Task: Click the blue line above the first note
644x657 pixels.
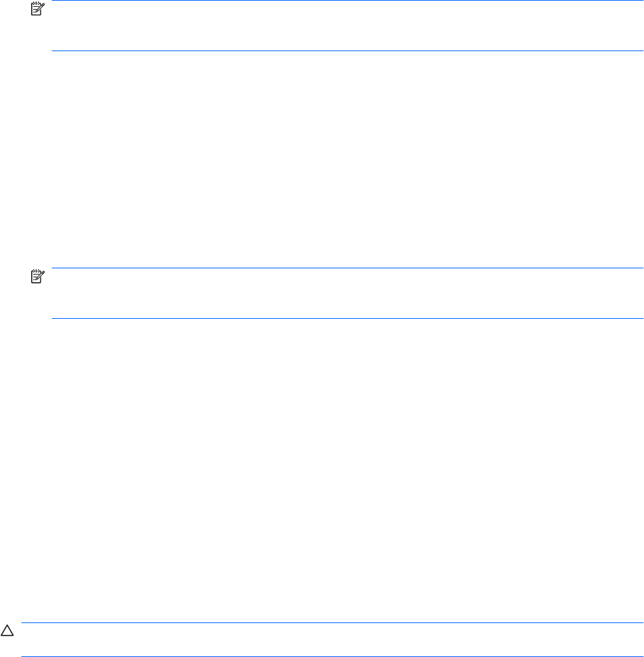Action: pos(347,1)
